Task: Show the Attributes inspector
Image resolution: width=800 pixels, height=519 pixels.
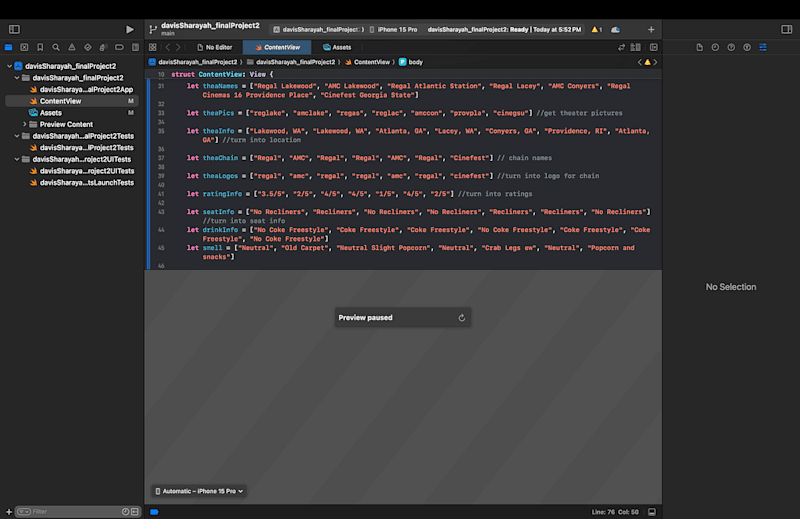Action: point(763,47)
